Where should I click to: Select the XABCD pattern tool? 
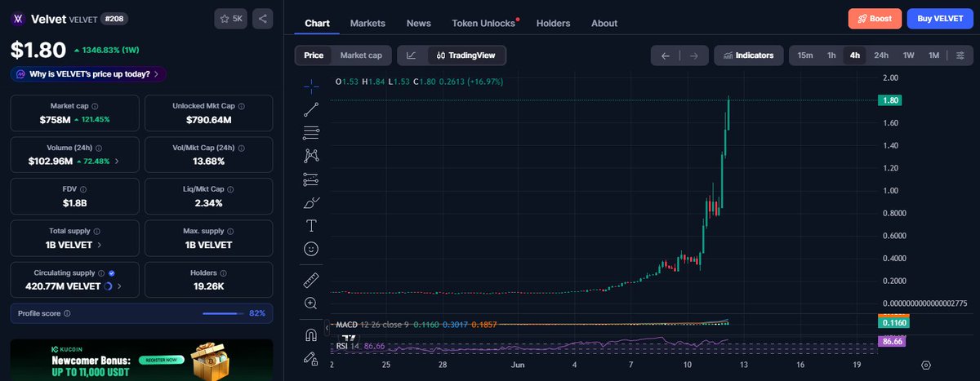click(311, 155)
